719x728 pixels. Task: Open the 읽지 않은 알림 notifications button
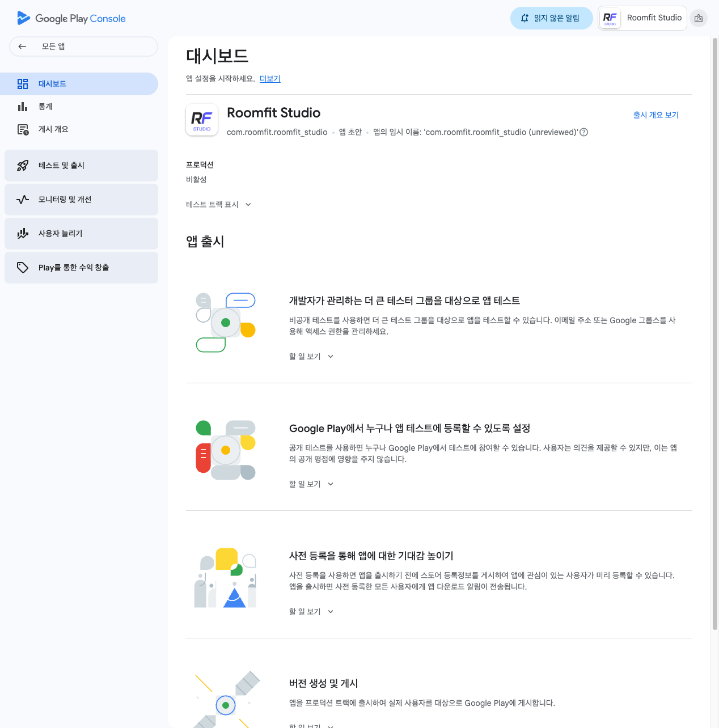[x=551, y=18]
